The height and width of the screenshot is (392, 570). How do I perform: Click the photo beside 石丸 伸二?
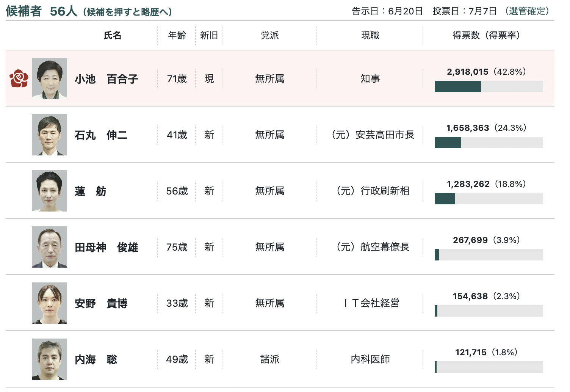[50, 135]
